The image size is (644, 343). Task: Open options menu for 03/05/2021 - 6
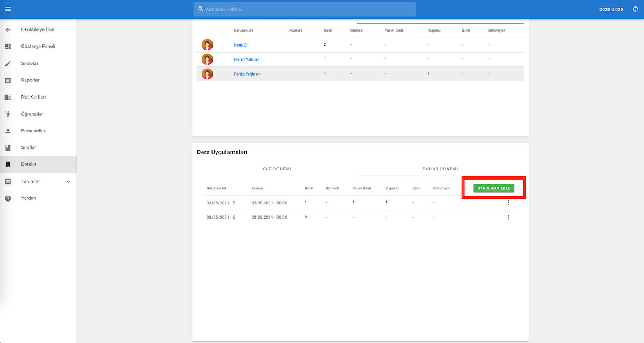pos(509,217)
